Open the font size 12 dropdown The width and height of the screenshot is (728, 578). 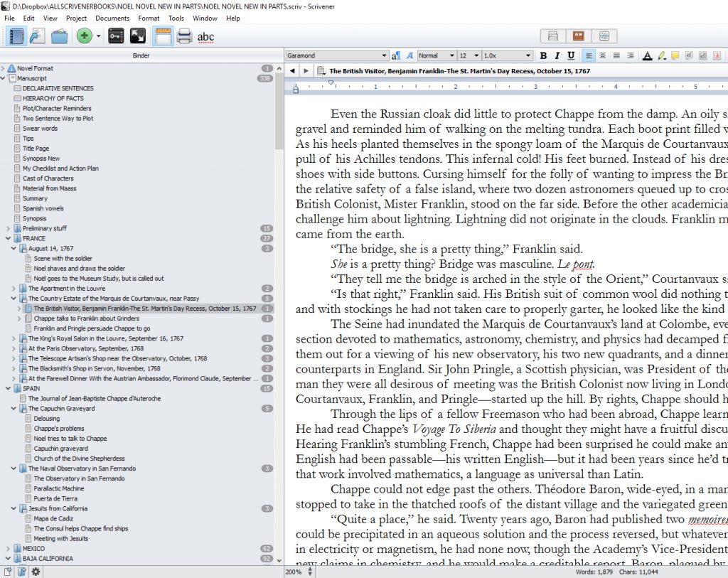click(469, 55)
